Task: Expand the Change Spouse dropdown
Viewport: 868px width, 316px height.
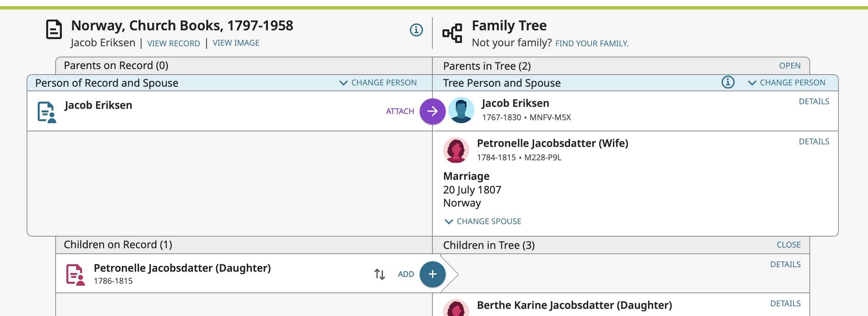Action: pyautogui.click(x=483, y=221)
